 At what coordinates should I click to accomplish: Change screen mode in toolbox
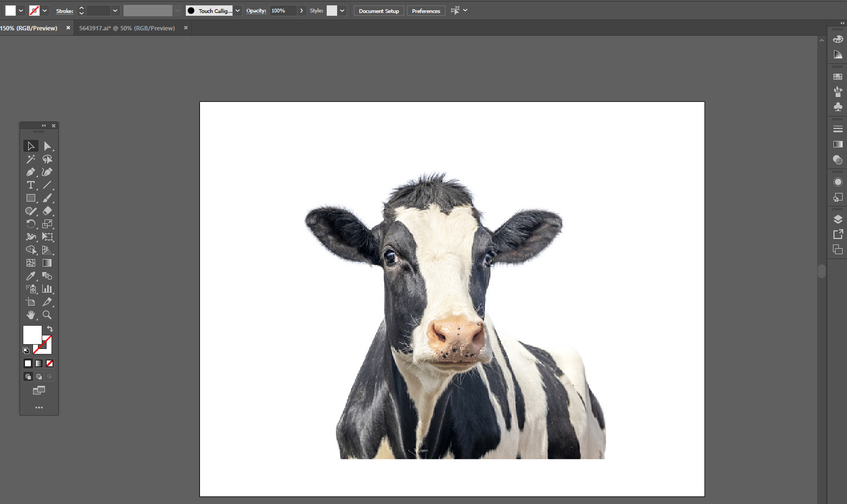pos(39,390)
